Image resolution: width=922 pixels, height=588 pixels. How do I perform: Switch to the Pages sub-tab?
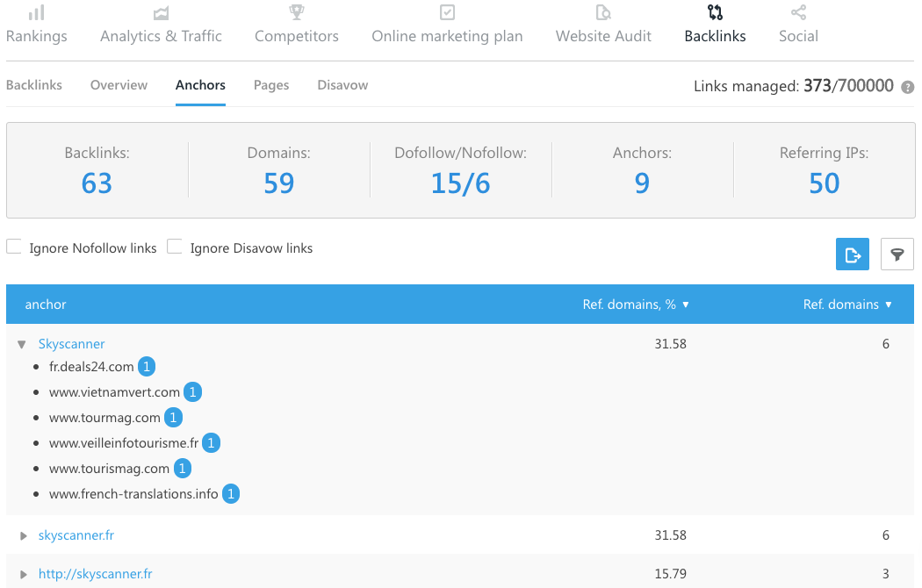point(271,85)
